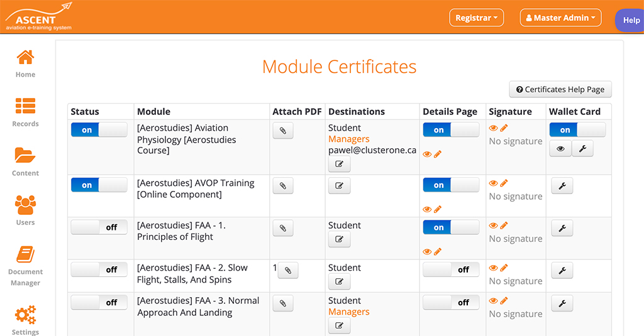Open the Master Admin dropdown menu
This screenshot has height=336, width=644.
pos(560,18)
